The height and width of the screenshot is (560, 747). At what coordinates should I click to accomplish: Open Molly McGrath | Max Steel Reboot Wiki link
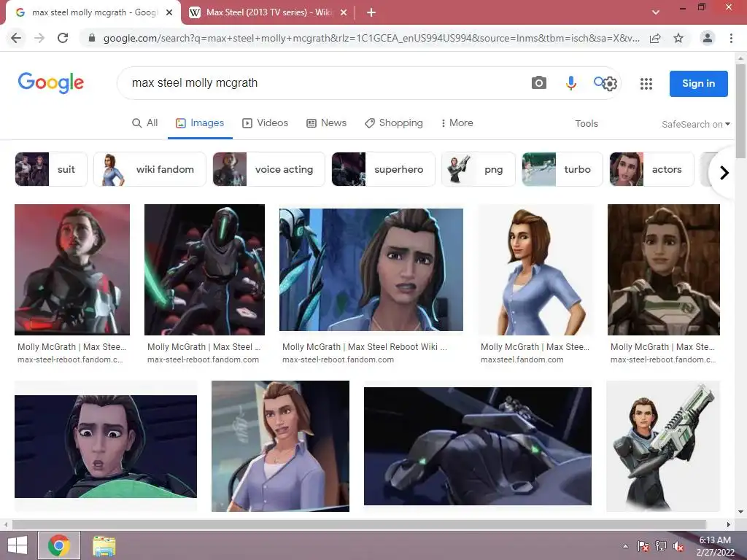pyautogui.click(x=365, y=346)
